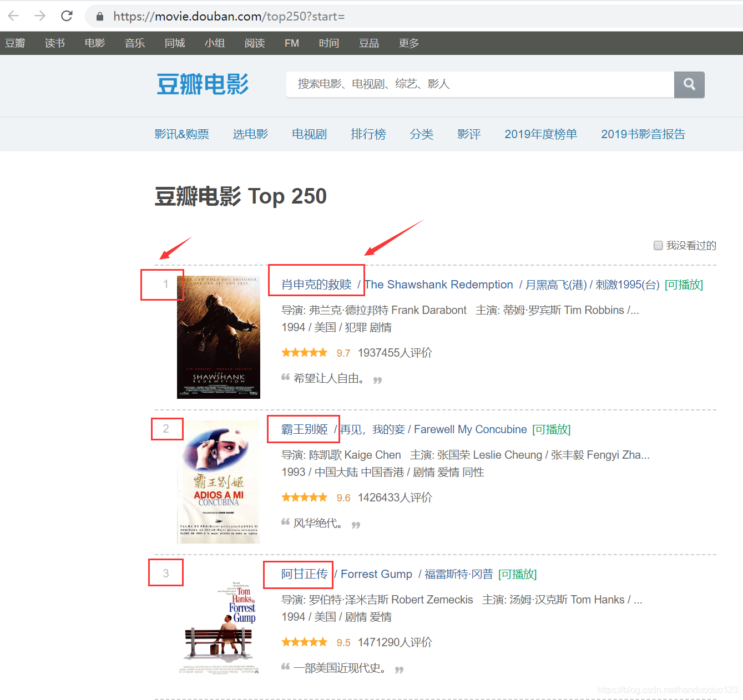Viewport: 743px width, 700px height.
Task: Open 豆品 in the top bar
Action: pyautogui.click(x=369, y=43)
